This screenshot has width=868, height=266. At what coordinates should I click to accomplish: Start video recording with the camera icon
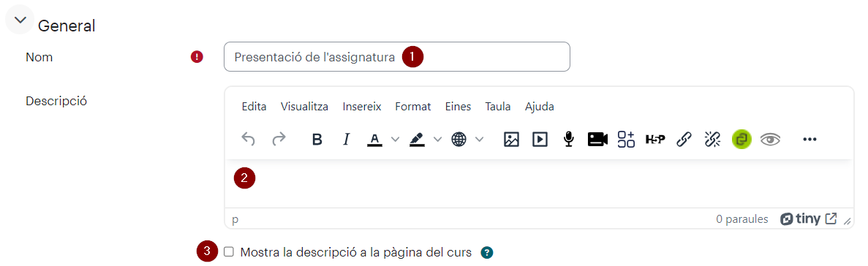(x=598, y=140)
